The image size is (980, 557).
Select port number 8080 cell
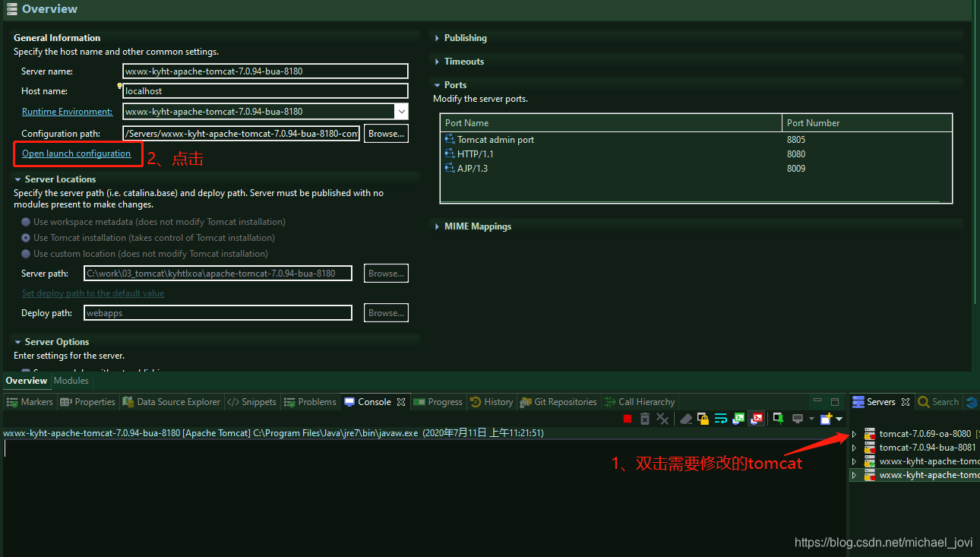coord(796,154)
